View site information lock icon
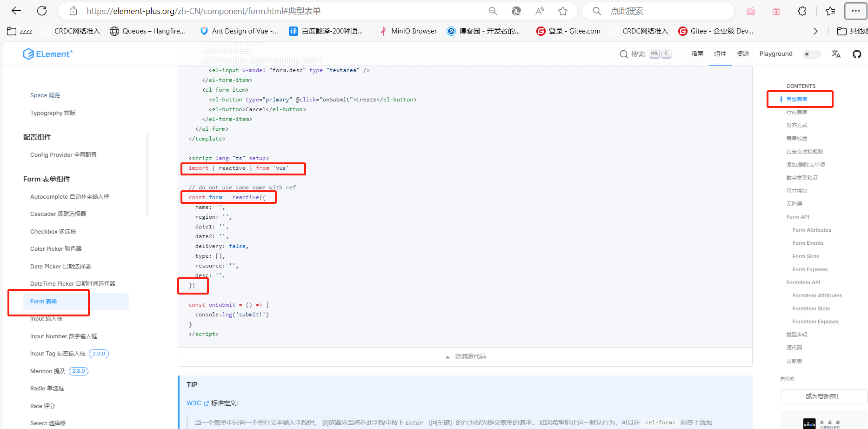Screen dimensions: 868x429 click(x=73, y=11)
